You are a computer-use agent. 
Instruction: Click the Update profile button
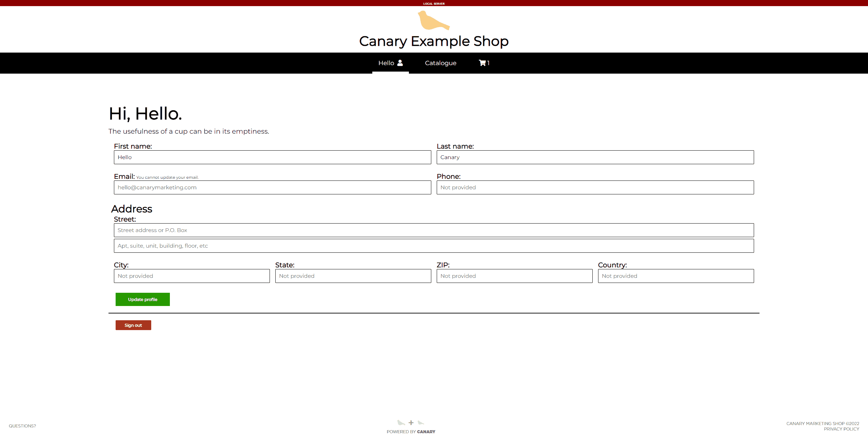[142, 299]
